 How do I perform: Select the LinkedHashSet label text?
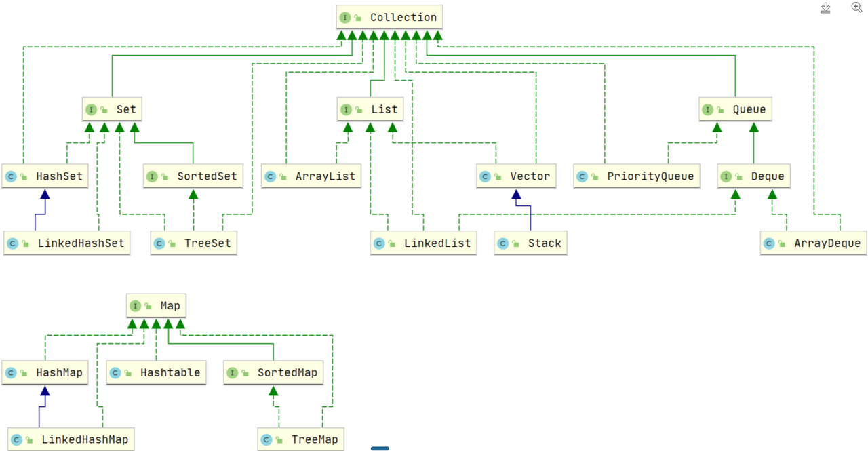[81, 243]
